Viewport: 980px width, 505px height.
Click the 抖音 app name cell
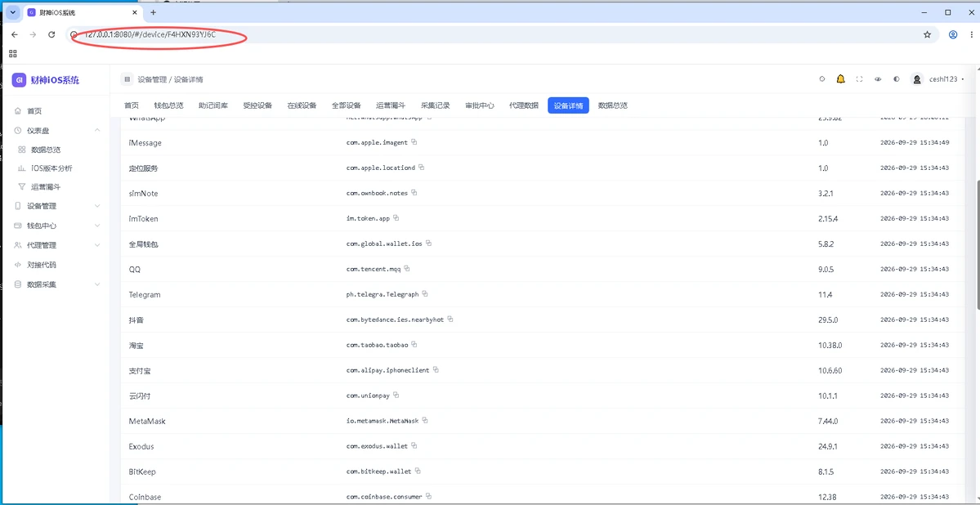pyautogui.click(x=136, y=320)
